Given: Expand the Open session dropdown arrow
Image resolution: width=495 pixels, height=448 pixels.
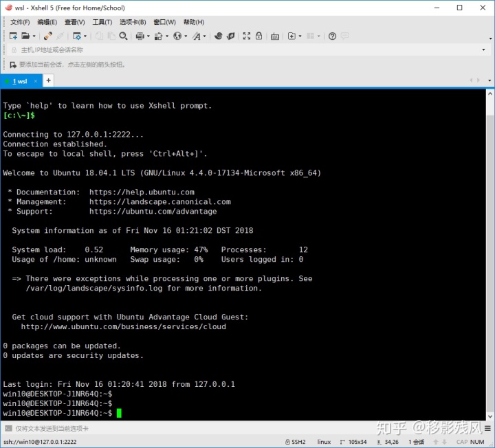Looking at the screenshot, I should pyautogui.click(x=34, y=36).
